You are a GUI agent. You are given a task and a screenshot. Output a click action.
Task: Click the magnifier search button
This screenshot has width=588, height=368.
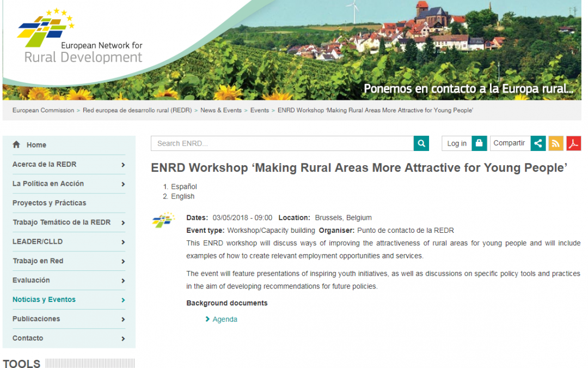click(x=421, y=143)
